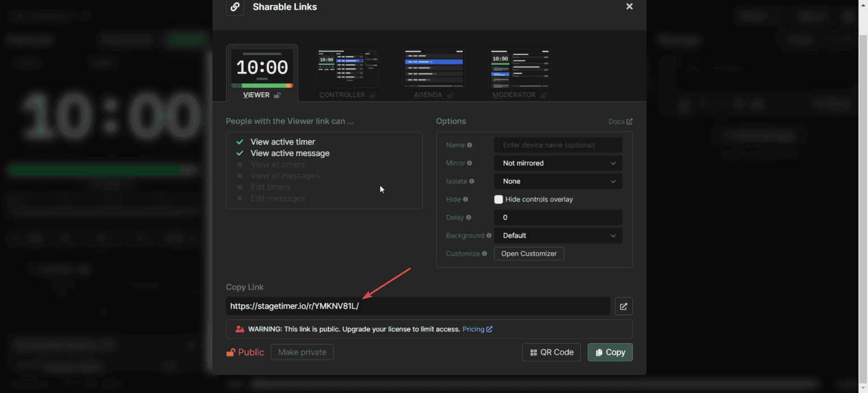
Task: Click the info icon next to Mirror option
Action: (x=470, y=163)
